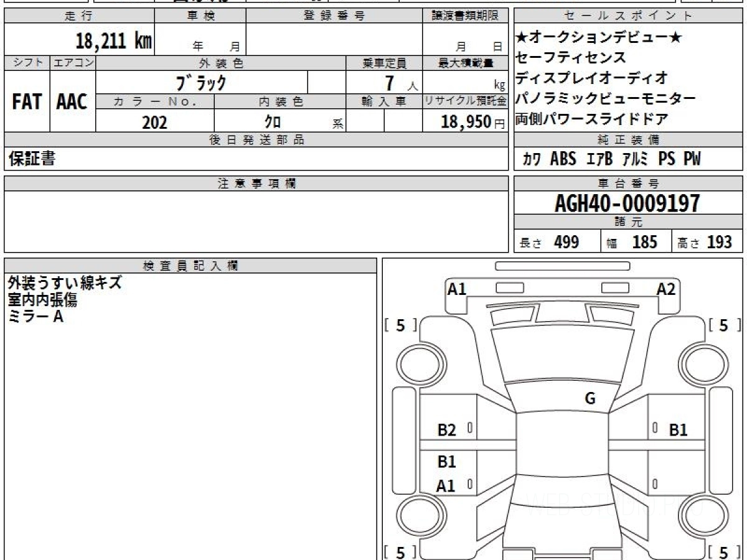Viewport: 747px width, 560px height.
Task: Click the 7 人 seating capacity value
Action: click(x=401, y=83)
